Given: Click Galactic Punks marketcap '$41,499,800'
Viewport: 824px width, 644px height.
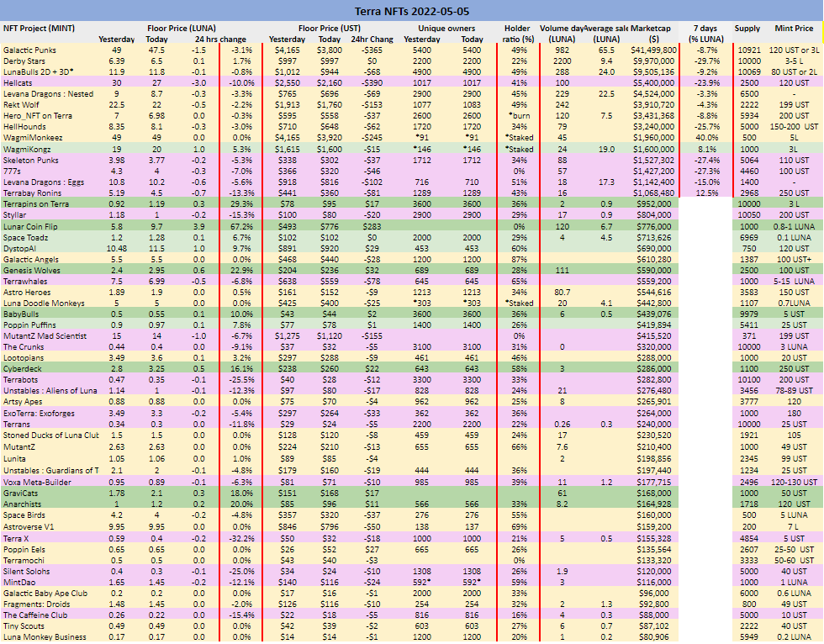Looking at the screenshot, I should [x=653, y=50].
